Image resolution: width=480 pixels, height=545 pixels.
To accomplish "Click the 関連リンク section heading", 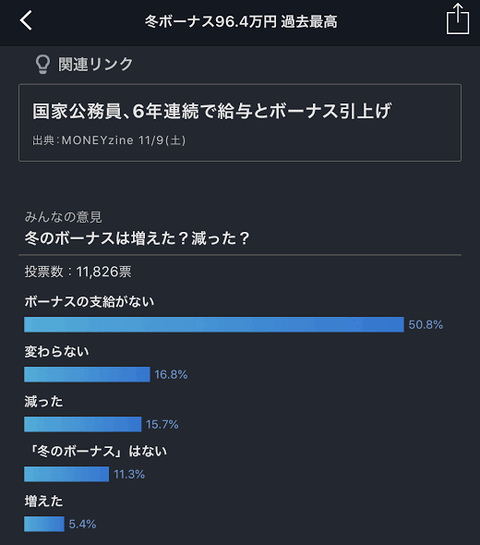I will click(x=95, y=64).
